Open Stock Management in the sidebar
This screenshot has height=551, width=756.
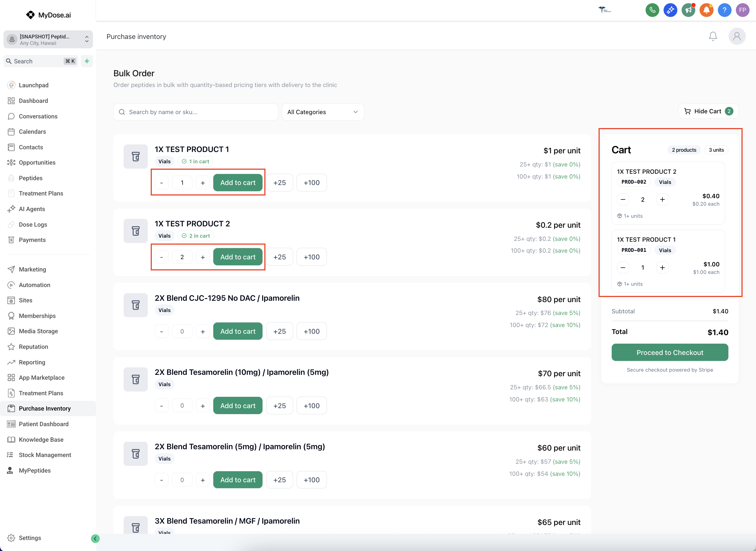coord(45,455)
